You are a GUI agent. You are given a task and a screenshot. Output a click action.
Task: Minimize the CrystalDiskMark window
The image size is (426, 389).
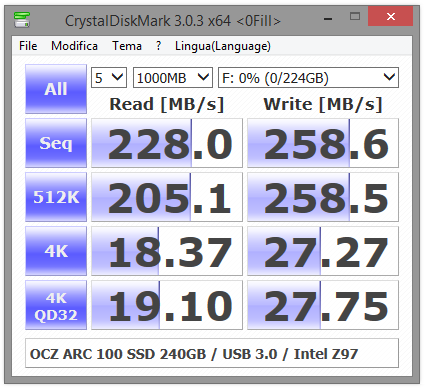[328, 19]
